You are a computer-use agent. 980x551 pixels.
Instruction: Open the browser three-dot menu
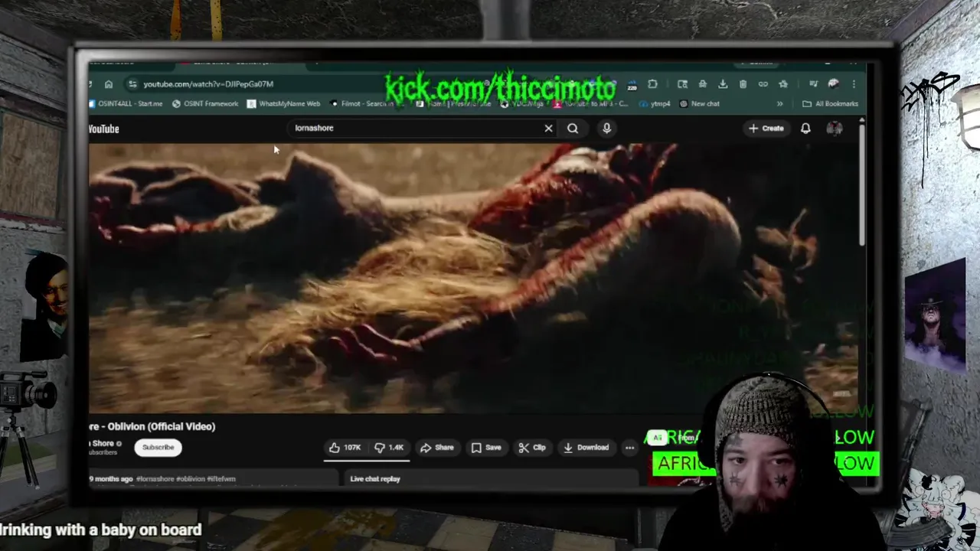(854, 84)
